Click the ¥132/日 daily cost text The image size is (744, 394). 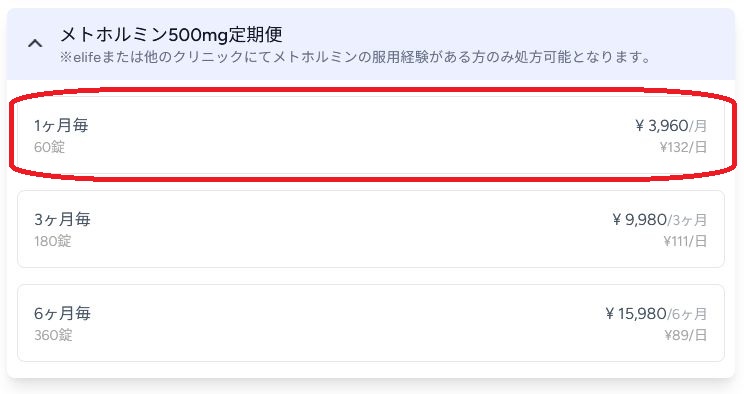(x=683, y=147)
